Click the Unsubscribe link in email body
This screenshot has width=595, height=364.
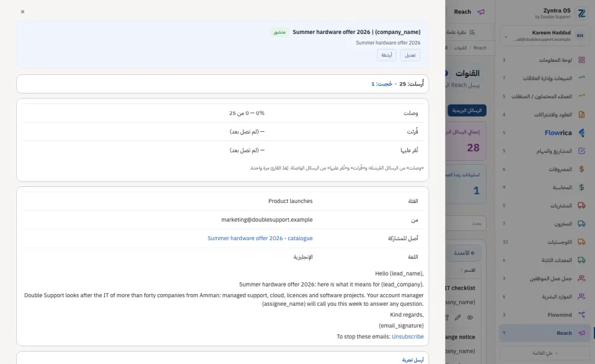click(x=408, y=336)
